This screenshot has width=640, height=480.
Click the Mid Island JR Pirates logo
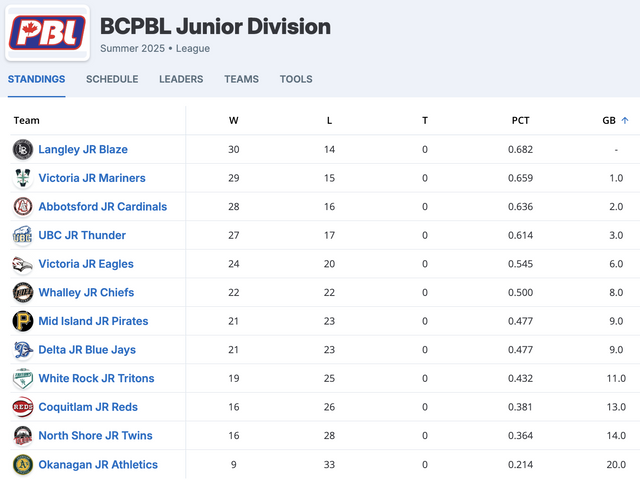tap(22, 321)
